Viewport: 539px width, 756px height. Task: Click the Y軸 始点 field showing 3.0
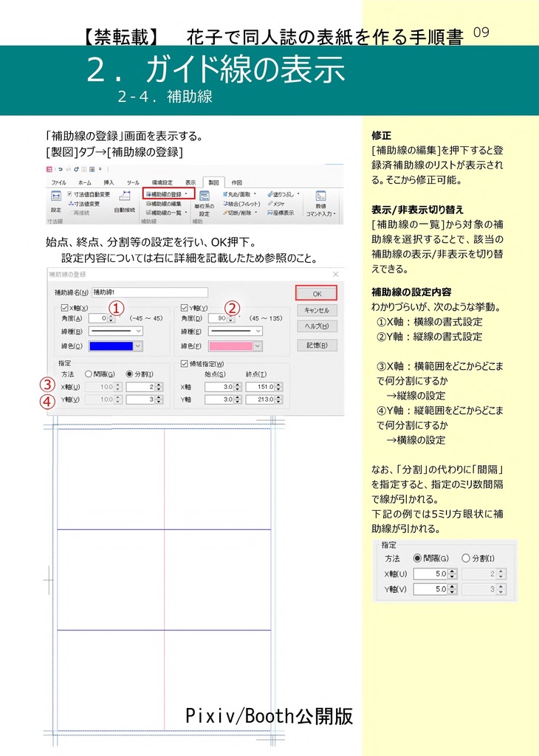223,399
